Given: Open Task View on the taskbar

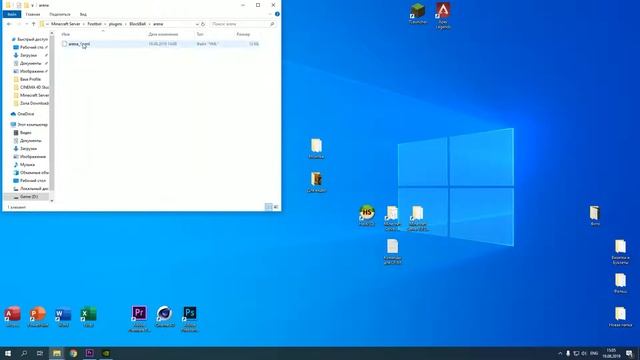Looking at the screenshot, I should point(40,353).
